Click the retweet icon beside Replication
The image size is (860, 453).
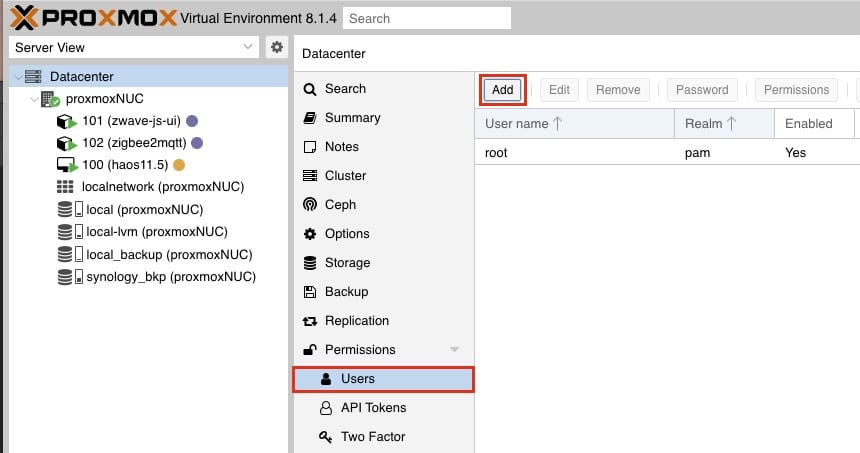(x=310, y=321)
